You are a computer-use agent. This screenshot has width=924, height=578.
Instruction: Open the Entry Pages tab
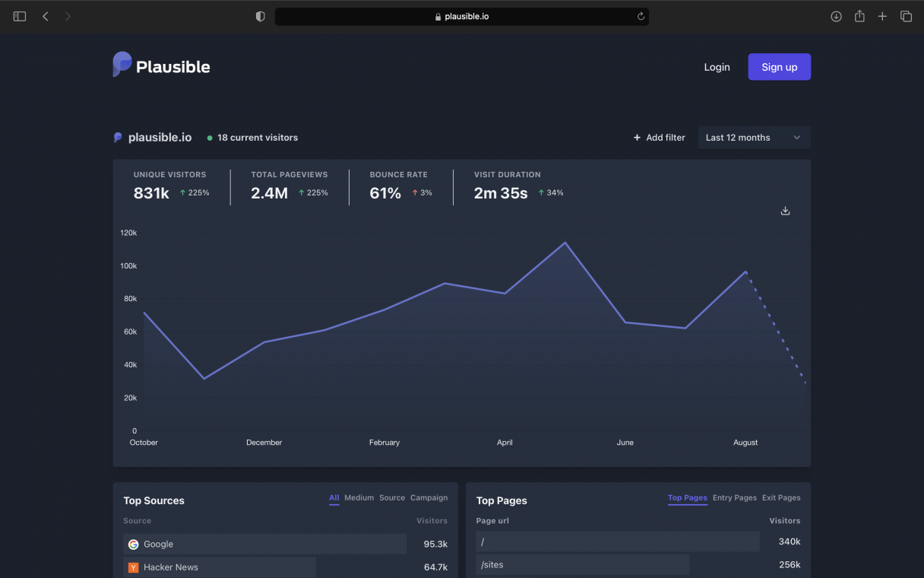(x=735, y=497)
